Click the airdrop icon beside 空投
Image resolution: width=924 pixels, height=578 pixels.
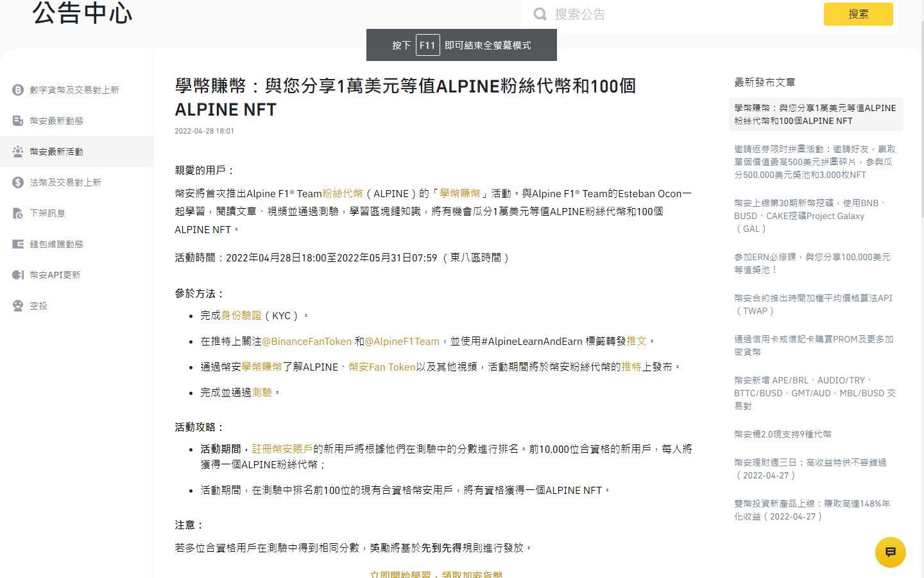18,306
